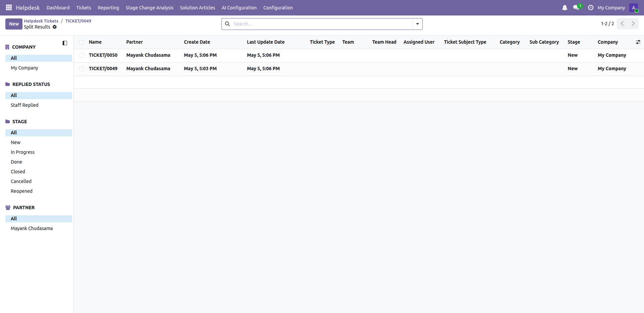Open the activities clock icon
The height and width of the screenshot is (313, 644).
pos(591,7)
